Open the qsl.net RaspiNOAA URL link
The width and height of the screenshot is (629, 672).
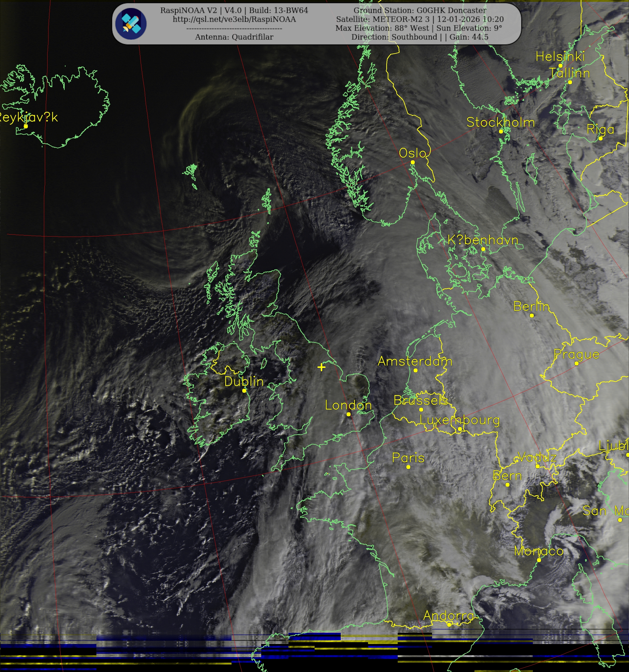(x=234, y=19)
